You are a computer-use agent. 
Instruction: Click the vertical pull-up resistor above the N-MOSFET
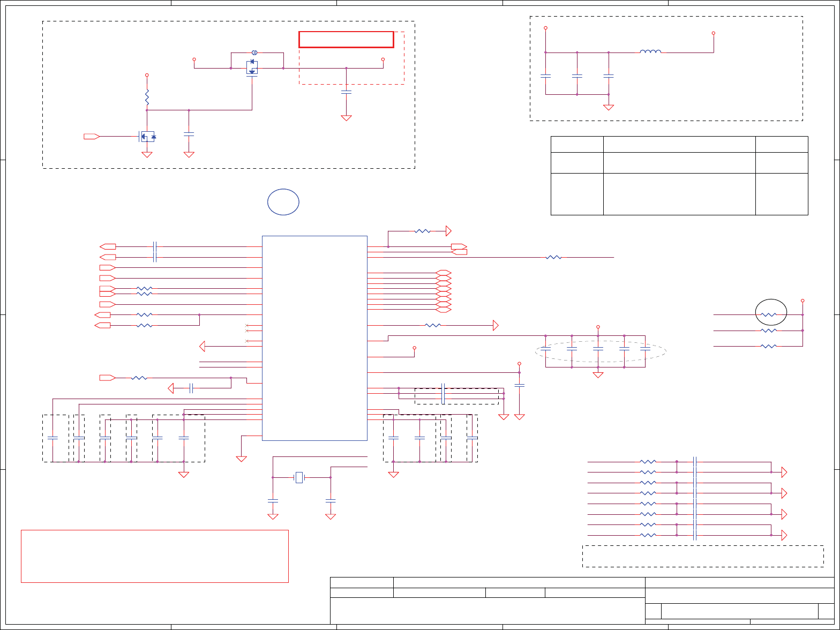pyautogui.click(x=147, y=97)
